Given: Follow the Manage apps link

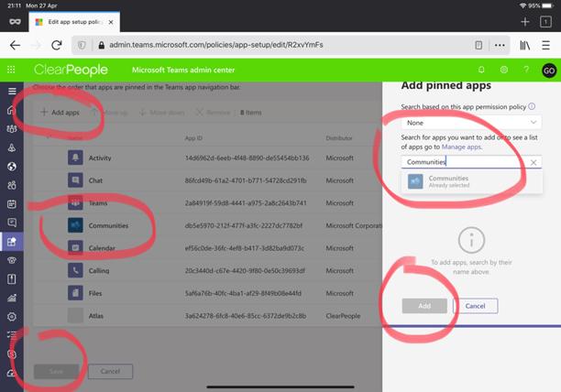Looking at the screenshot, I should (461, 147).
